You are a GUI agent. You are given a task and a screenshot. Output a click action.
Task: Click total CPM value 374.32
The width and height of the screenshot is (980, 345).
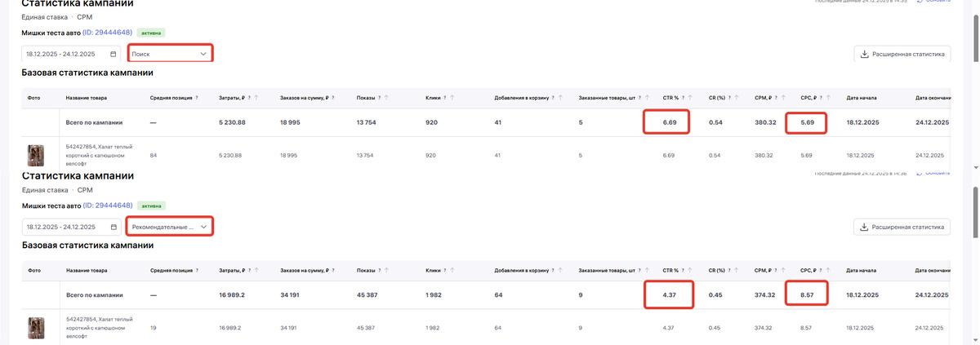tap(764, 295)
